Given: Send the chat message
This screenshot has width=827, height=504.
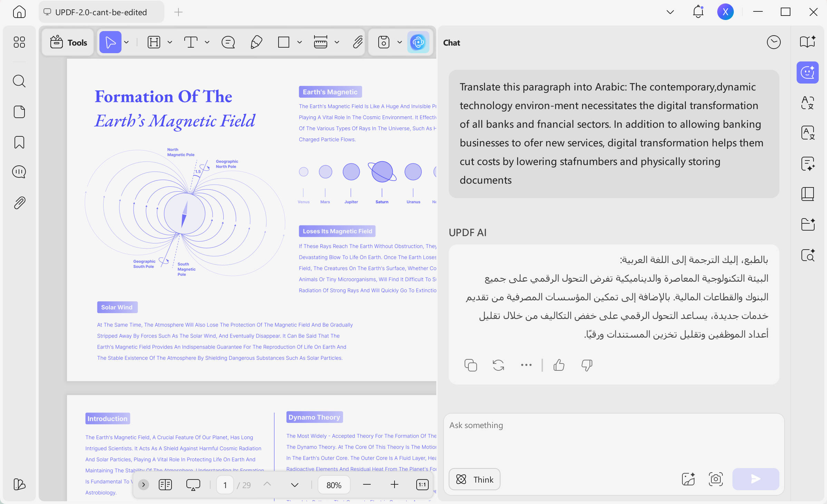Looking at the screenshot, I should pyautogui.click(x=756, y=479).
